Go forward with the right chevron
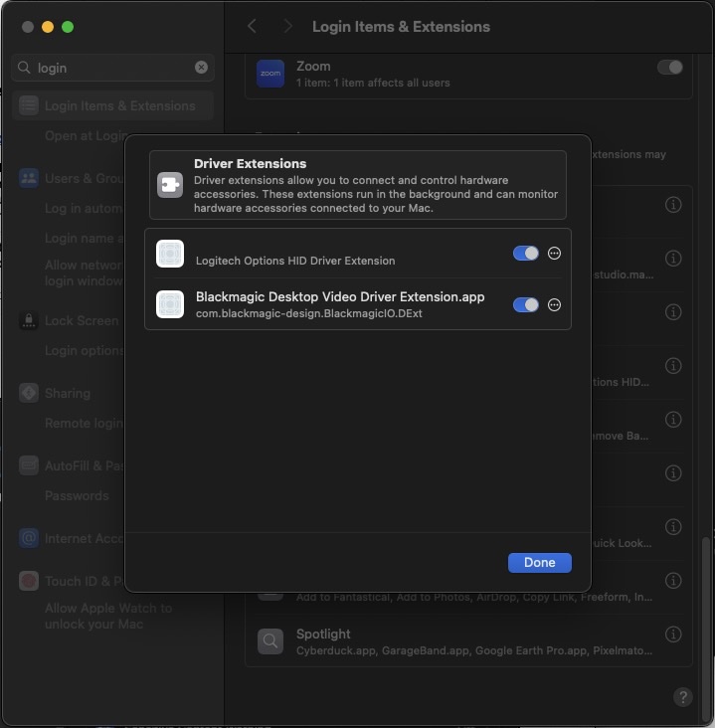 click(287, 27)
